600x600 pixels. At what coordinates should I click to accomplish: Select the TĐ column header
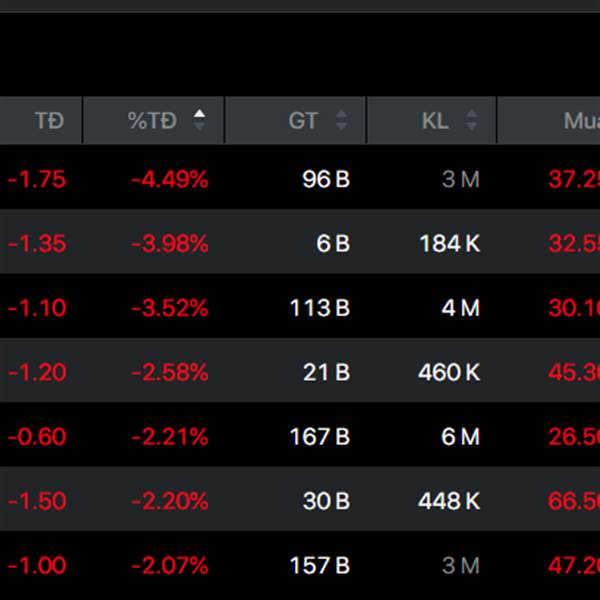(41, 120)
